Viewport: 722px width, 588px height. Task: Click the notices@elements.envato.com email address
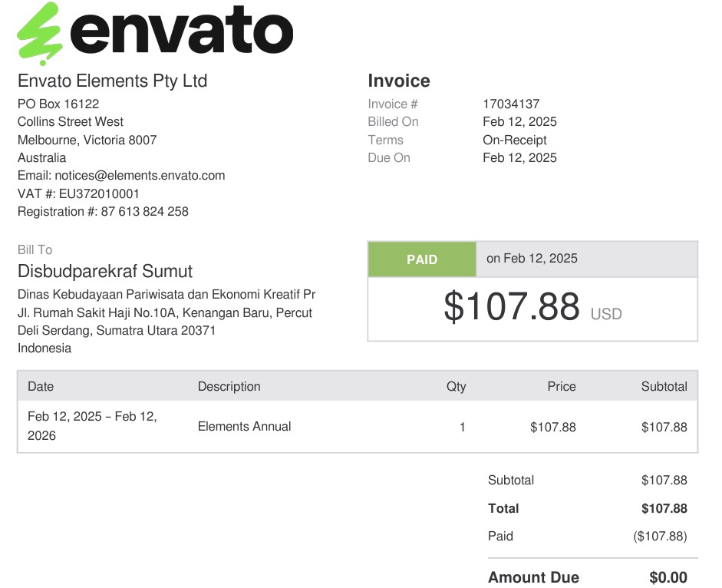[x=140, y=176]
